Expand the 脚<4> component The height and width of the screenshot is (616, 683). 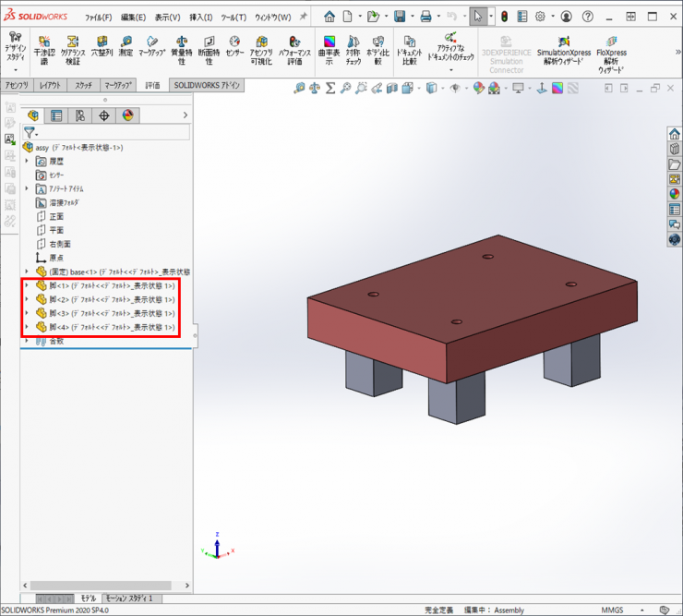(27, 327)
